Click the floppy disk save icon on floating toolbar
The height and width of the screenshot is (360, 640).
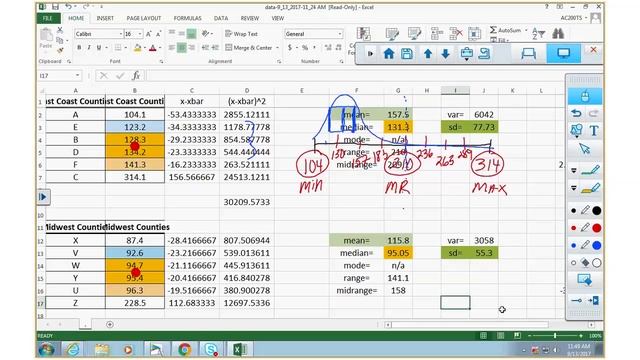pyautogui.click(x=407, y=53)
